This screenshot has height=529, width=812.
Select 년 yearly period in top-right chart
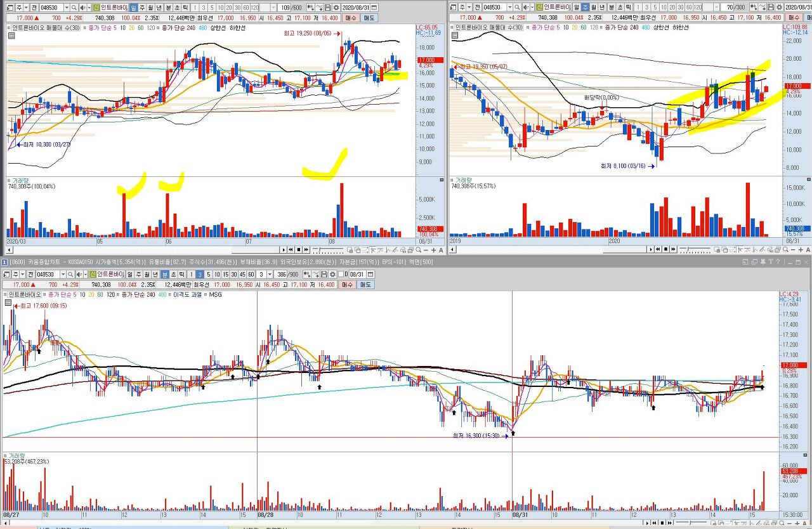602,7
